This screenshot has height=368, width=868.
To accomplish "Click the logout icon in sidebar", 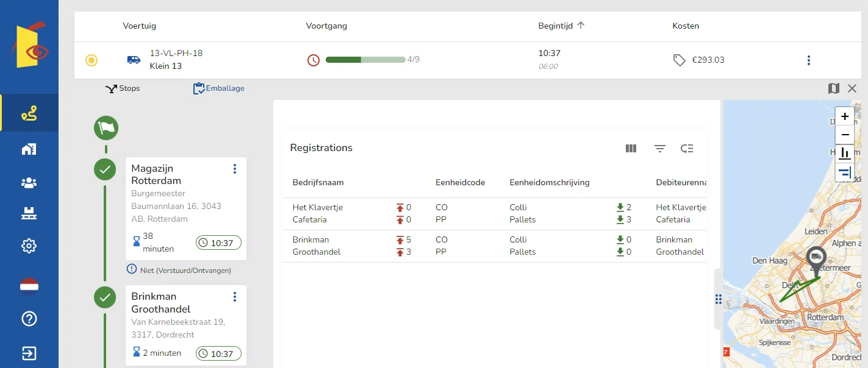I will (29, 353).
